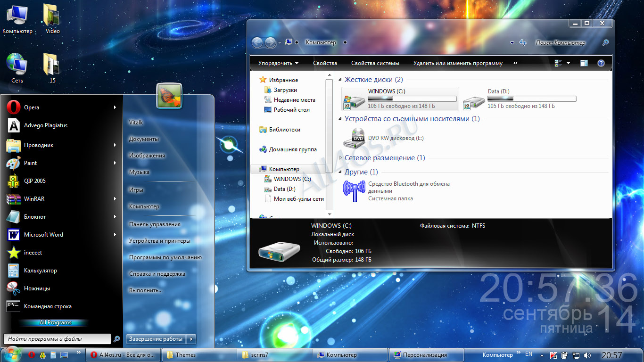Viewport: 644px width, 362px height.
Task: Select the desktop folder named 15
Action: [x=52, y=68]
